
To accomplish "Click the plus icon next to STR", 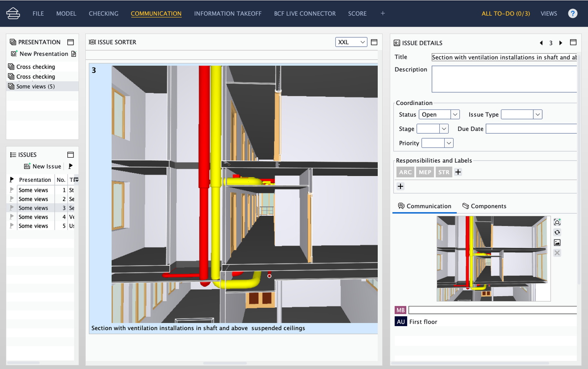I will [x=458, y=172].
